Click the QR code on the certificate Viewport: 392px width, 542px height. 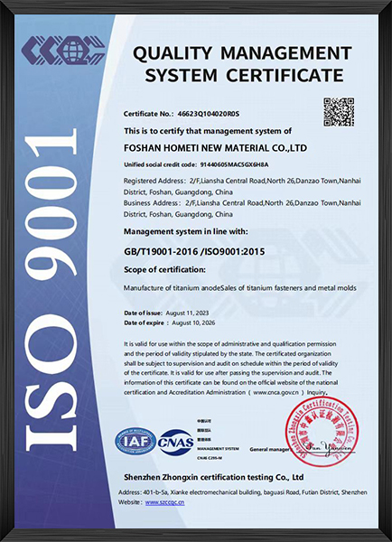(x=339, y=112)
